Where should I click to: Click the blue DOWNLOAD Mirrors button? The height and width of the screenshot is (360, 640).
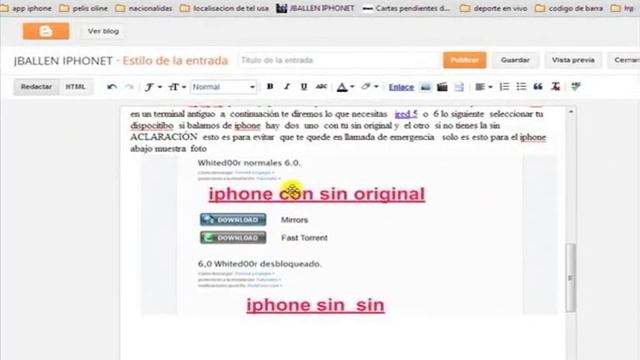pyautogui.click(x=233, y=220)
